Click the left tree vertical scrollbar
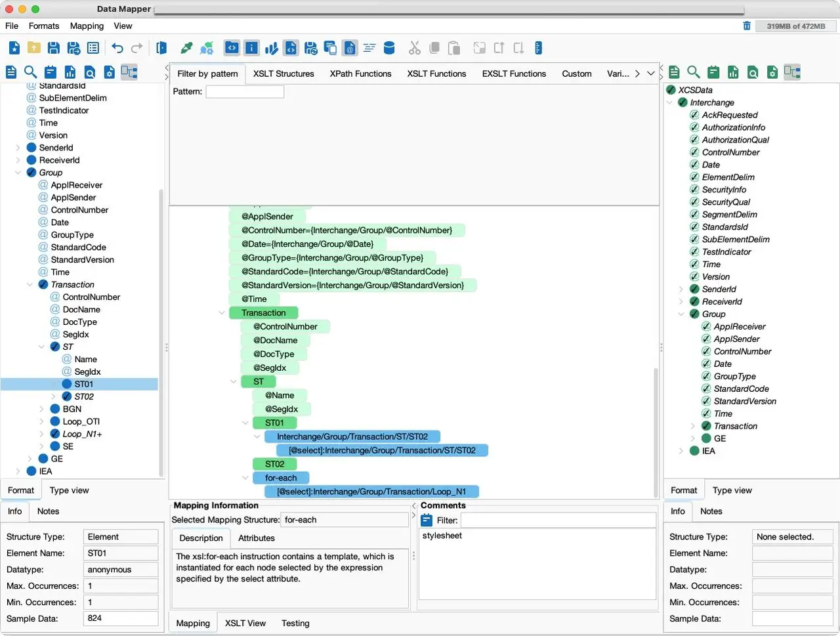The height and width of the screenshot is (636, 840). (x=161, y=333)
